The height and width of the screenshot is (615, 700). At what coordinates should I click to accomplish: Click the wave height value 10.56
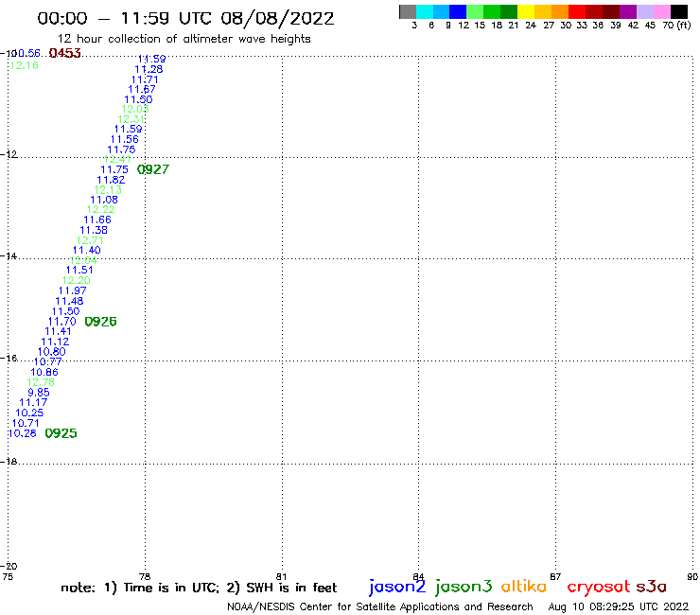coord(26,53)
